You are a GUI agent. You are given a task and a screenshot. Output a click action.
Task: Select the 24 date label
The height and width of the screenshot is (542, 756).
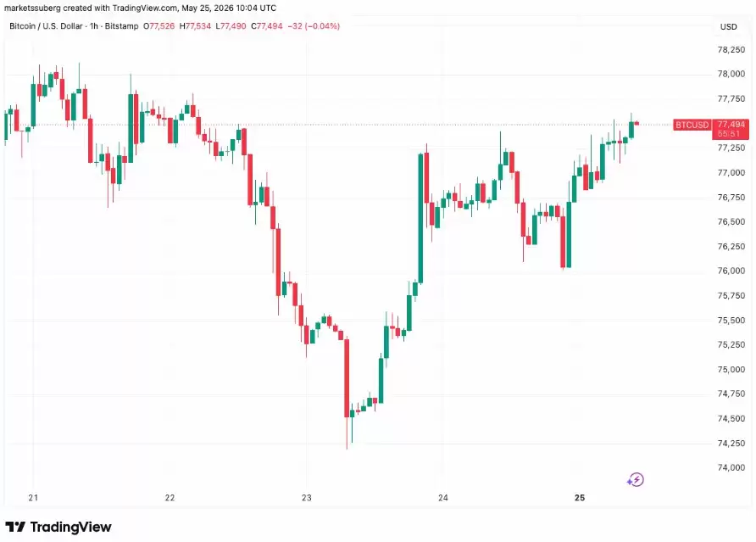tap(443, 498)
